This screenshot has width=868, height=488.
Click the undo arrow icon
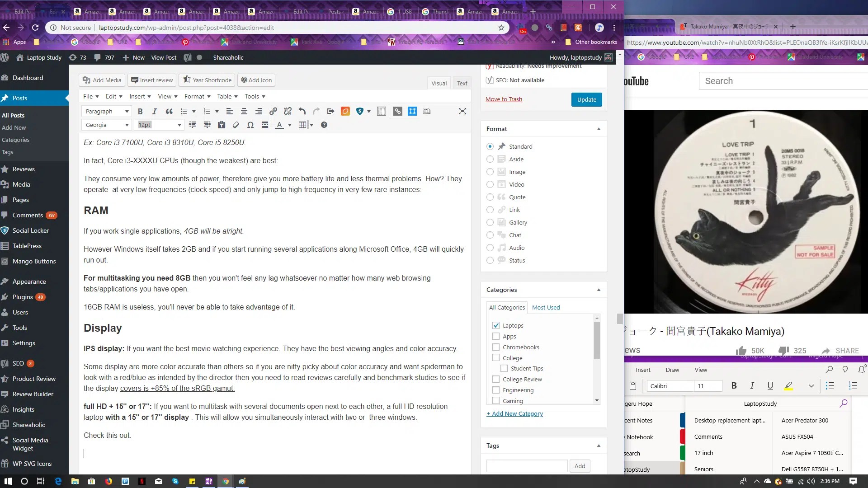click(x=302, y=111)
